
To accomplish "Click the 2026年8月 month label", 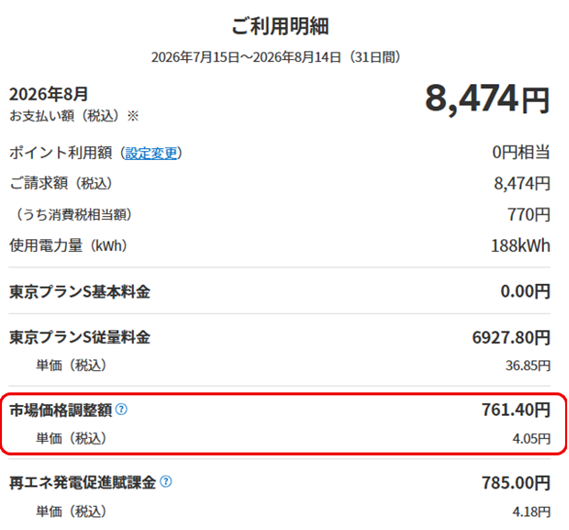I will (x=49, y=94).
